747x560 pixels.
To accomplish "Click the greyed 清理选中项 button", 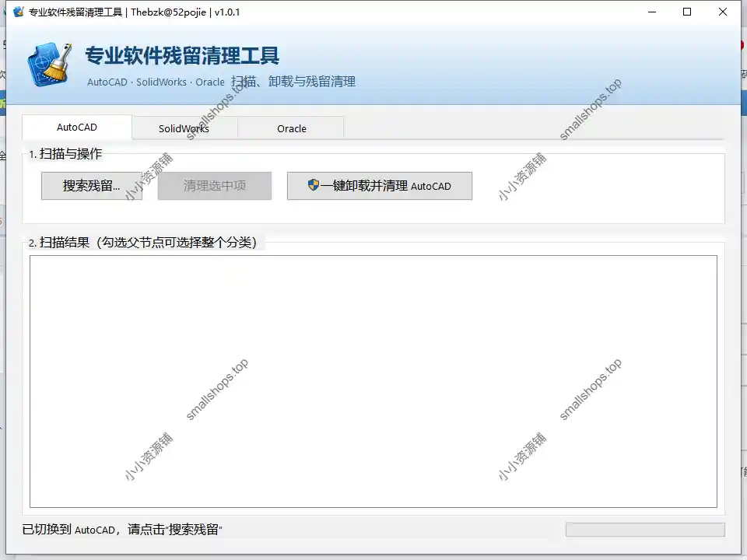I will (x=215, y=186).
